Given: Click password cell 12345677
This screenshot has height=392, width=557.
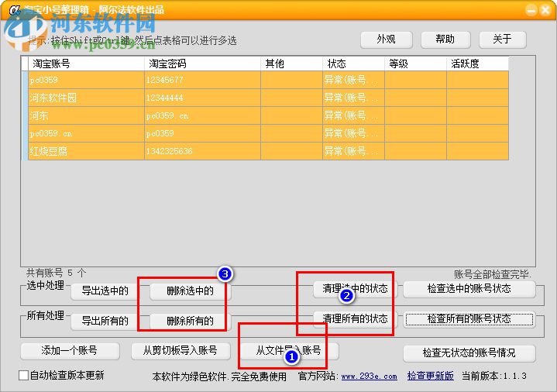Looking at the screenshot, I should 202,80.
